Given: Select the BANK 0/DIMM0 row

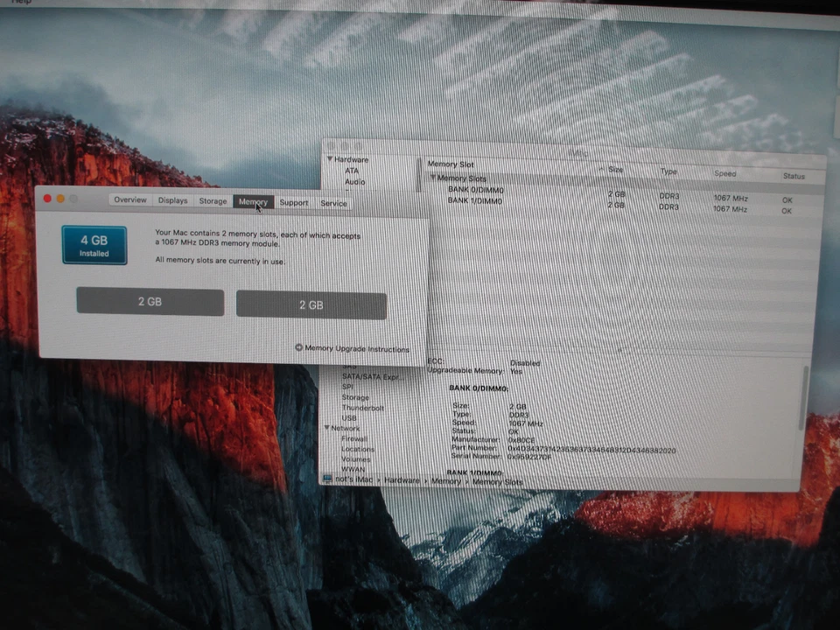Looking at the screenshot, I should [621, 195].
